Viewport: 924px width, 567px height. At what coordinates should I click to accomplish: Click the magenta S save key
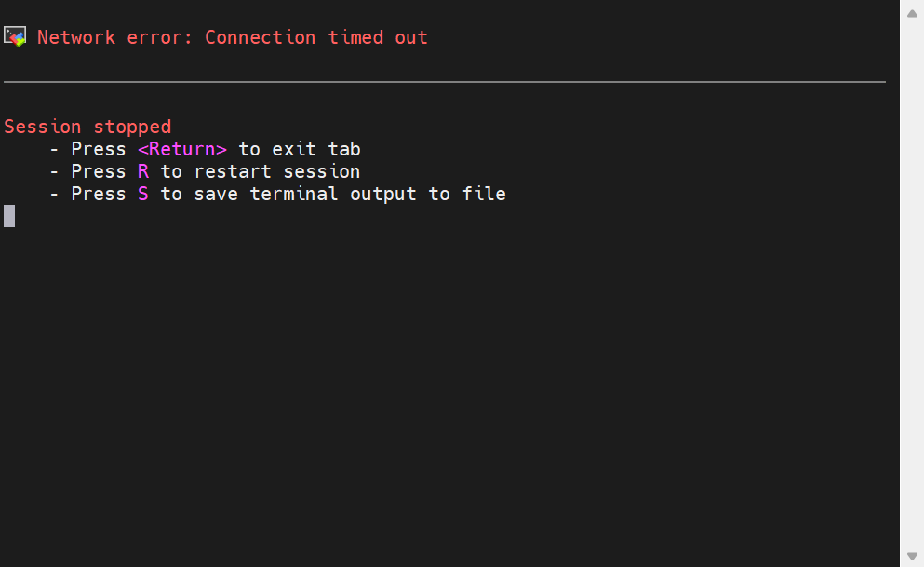click(x=143, y=194)
